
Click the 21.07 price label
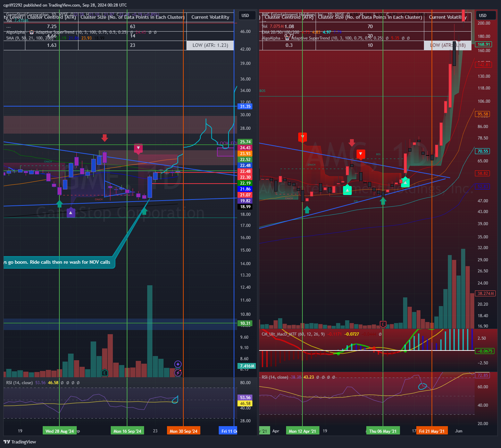(245, 195)
